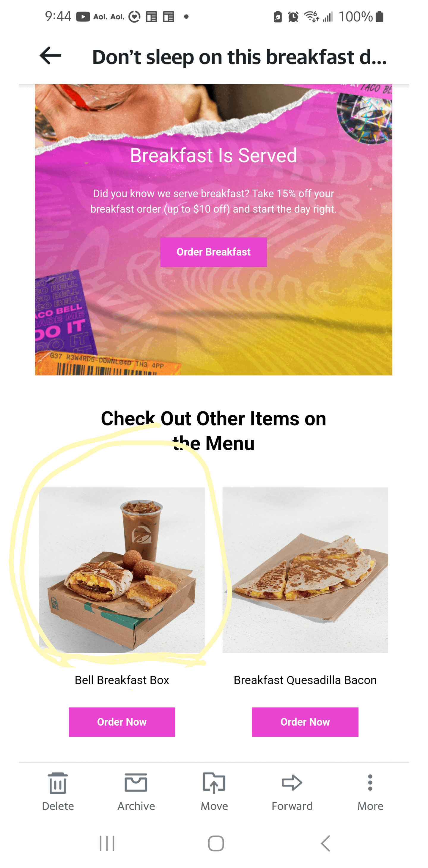Tap the YouTube notification icon in status bar
Screen dimensions: 428x868
click(x=83, y=17)
